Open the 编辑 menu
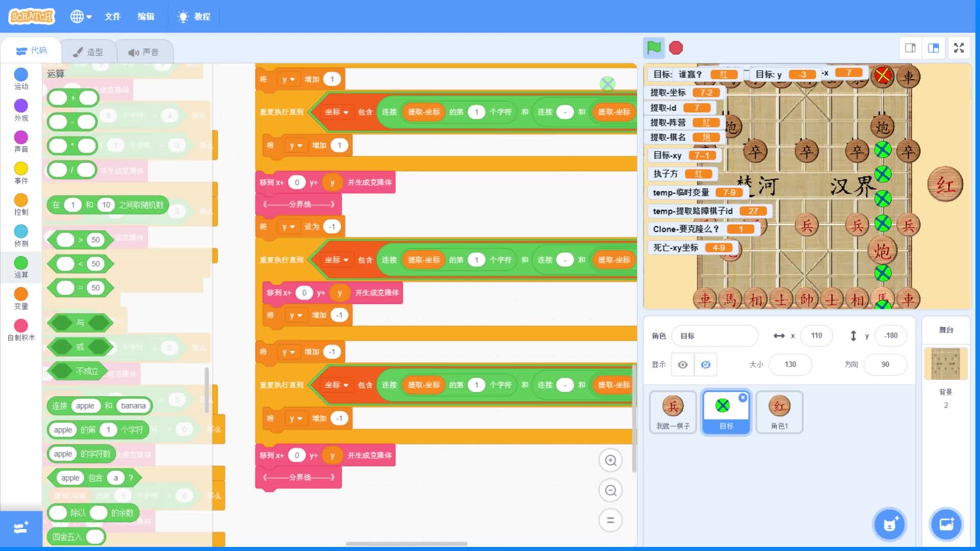The height and width of the screenshot is (551, 980). tap(145, 16)
